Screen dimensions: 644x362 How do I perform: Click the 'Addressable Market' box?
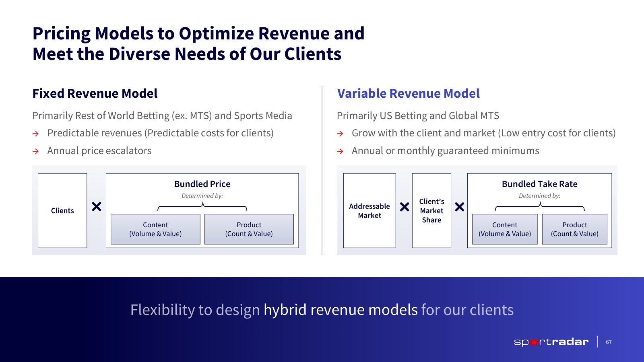point(369,211)
